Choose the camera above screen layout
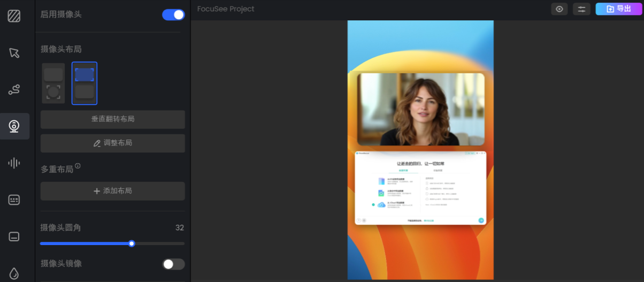This screenshot has width=644, height=282. click(85, 83)
